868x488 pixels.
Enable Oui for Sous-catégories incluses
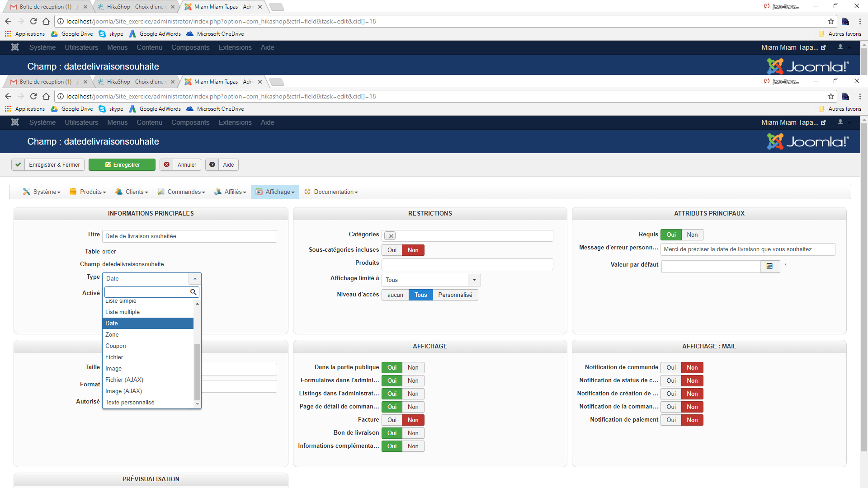[392, 250]
